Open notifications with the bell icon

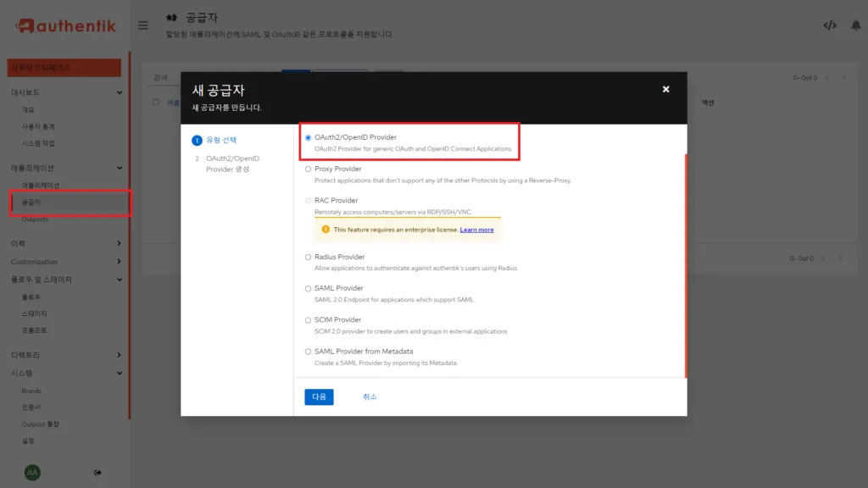[856, 25]
